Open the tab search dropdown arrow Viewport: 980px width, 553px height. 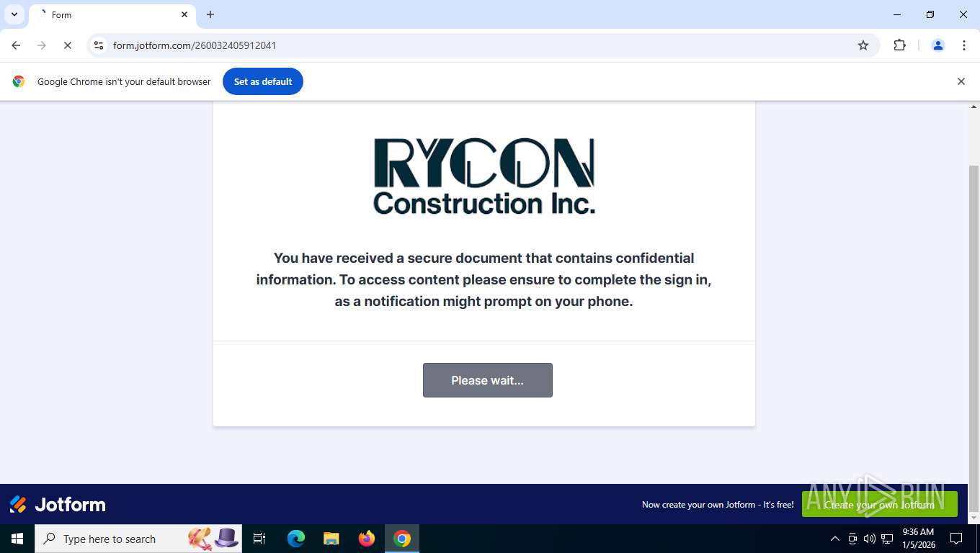(14, 14)
